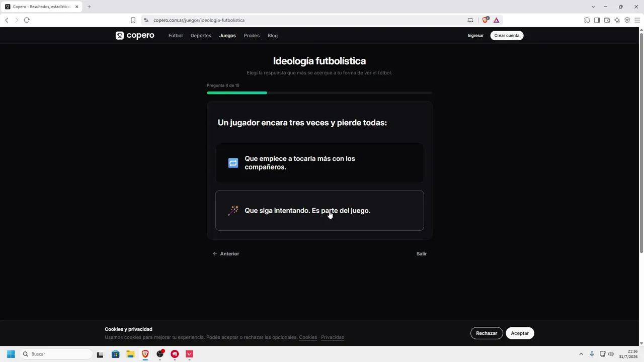Open network settings tray icon
Image resolution: width=644 pixels, height=362 pixels.
(602, 354)
